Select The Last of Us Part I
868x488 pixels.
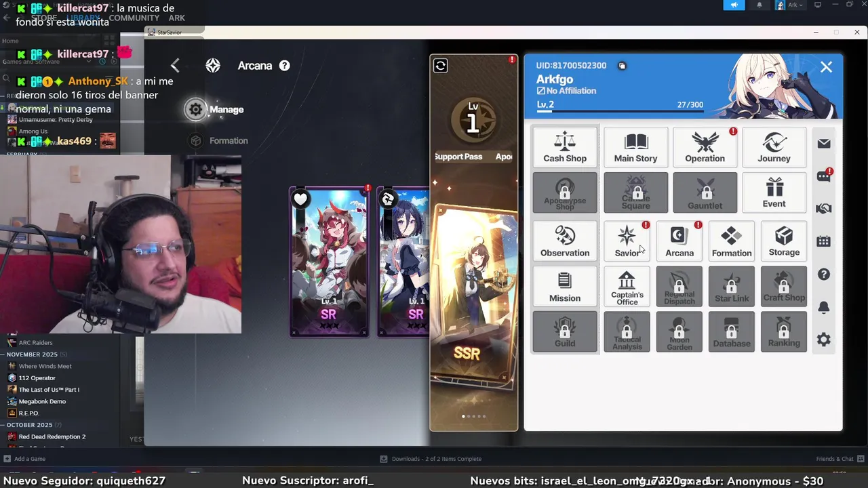tap(49, 390)
